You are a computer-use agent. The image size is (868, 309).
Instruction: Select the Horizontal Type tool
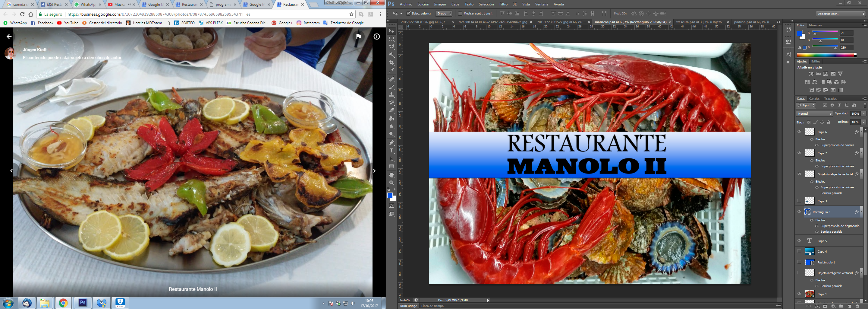tap(392, 151)
